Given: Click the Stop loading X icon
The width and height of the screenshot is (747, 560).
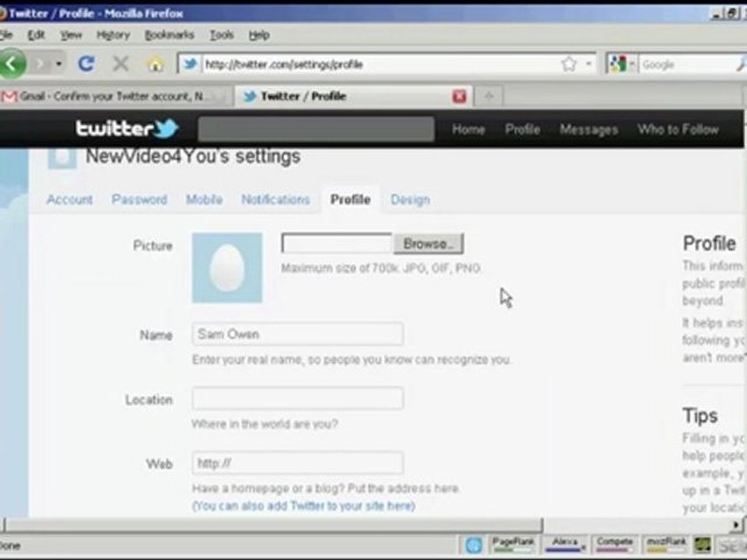Looking at the screenshot, I should pyautogui.click(x=121, y=63).
